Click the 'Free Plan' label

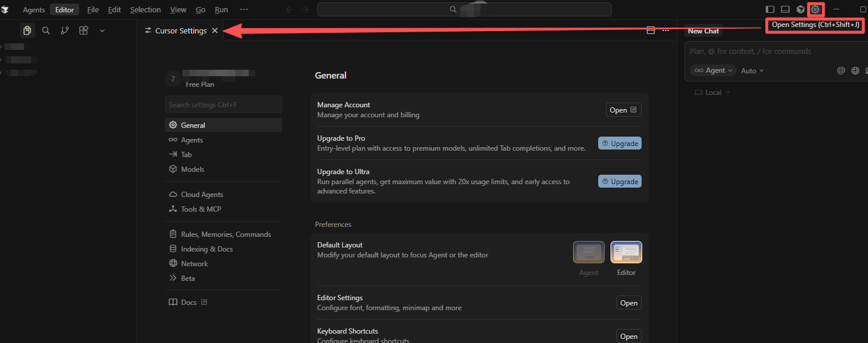[200, 84]
